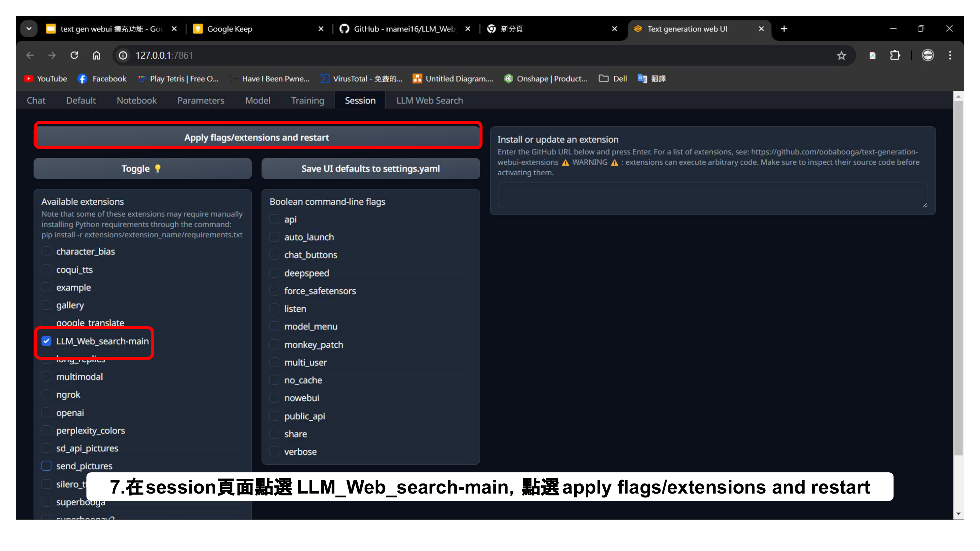Enable the deepspeed flag
Screen dimensions: 980x551
(274, 273)
